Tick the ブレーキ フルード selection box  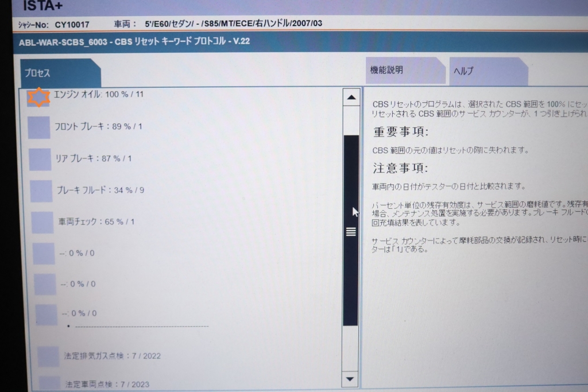tap(41, 191)
